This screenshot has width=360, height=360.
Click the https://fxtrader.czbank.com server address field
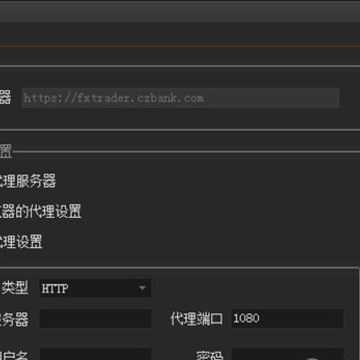180,98
